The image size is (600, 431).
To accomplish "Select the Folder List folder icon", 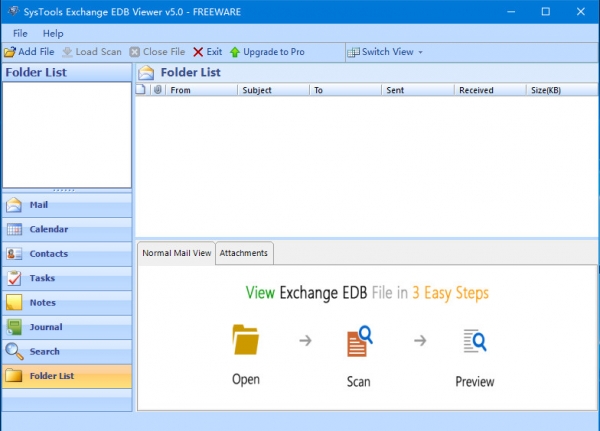I will (14, 376).
